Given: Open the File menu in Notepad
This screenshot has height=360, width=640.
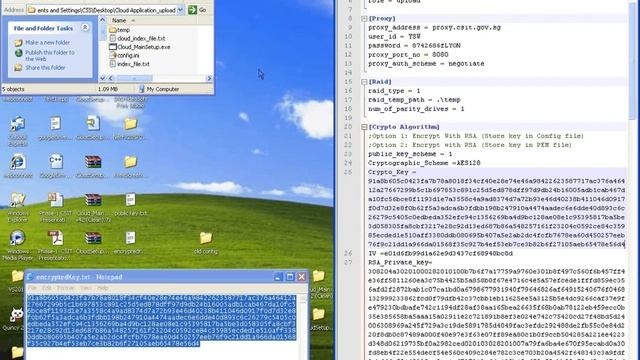Looking at the screenshot, I should [x=32, y=288].
